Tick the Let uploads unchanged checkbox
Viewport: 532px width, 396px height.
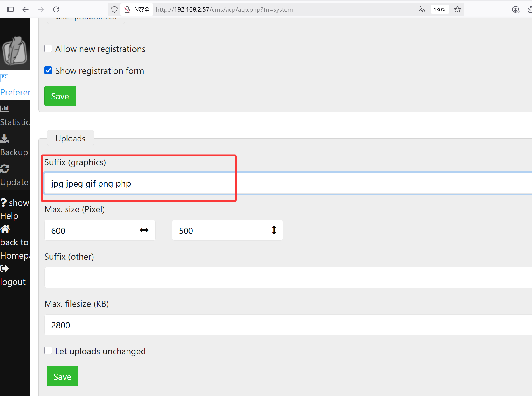coord(48,351)
